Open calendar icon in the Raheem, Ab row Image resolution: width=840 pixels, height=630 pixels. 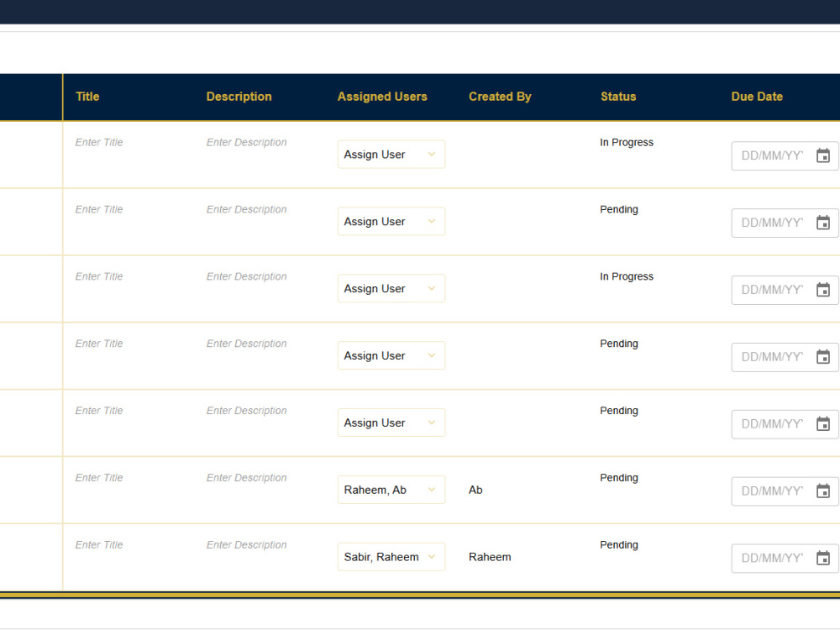tap(823, 491)
